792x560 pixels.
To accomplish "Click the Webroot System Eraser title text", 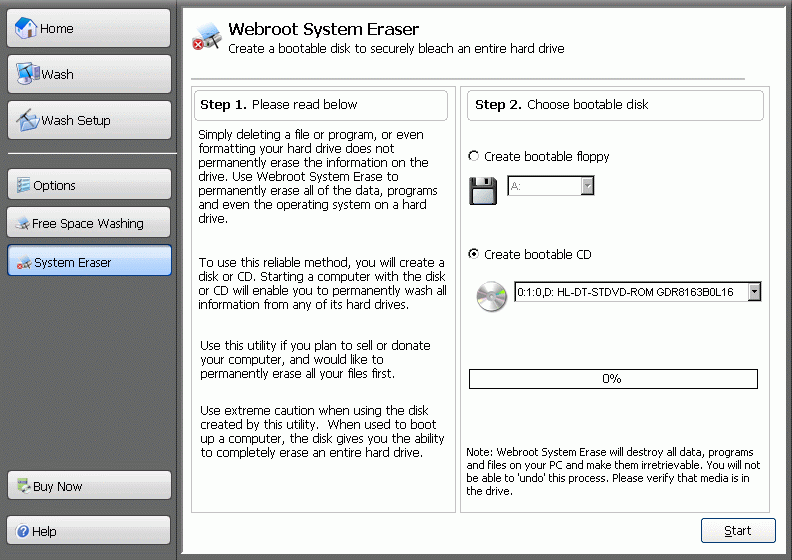I will pyautogui.click(x=323, y=29).
